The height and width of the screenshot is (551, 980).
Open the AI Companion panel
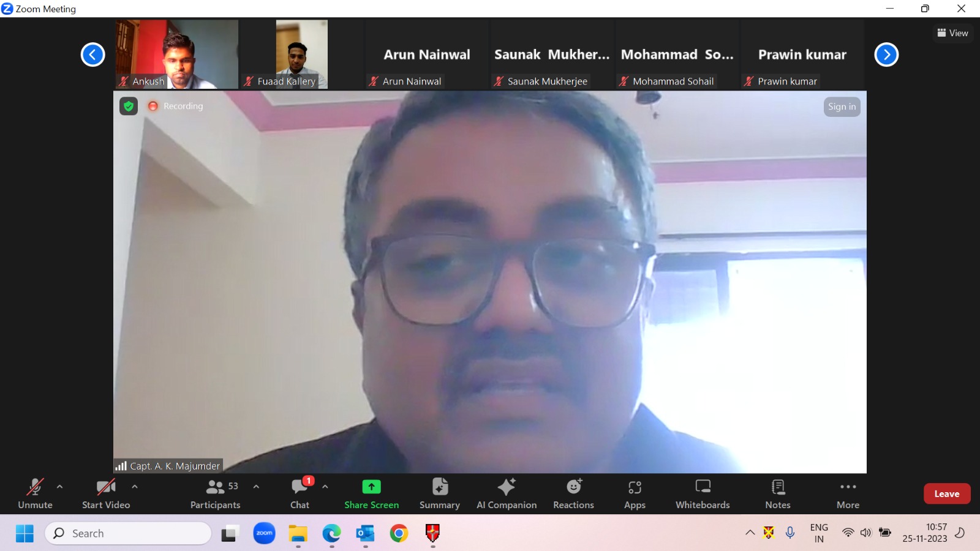pyautogui.click(x=507, y=493)
